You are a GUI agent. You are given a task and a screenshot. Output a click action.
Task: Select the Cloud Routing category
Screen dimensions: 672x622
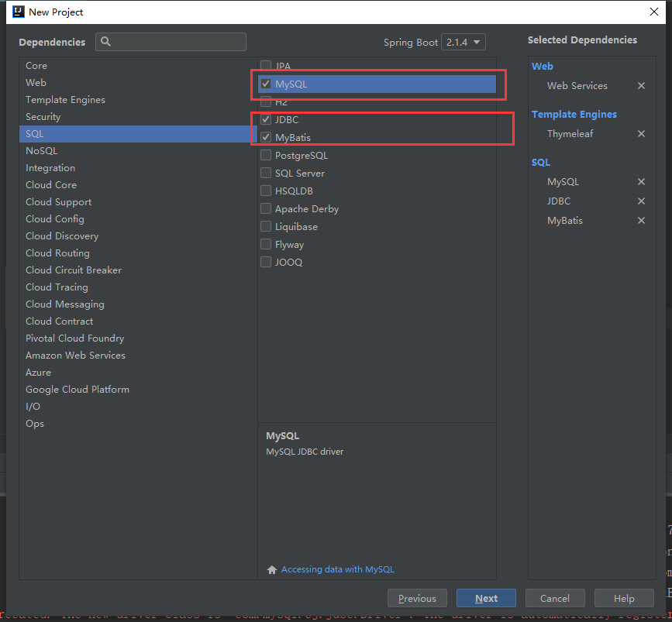click(138, 253)
